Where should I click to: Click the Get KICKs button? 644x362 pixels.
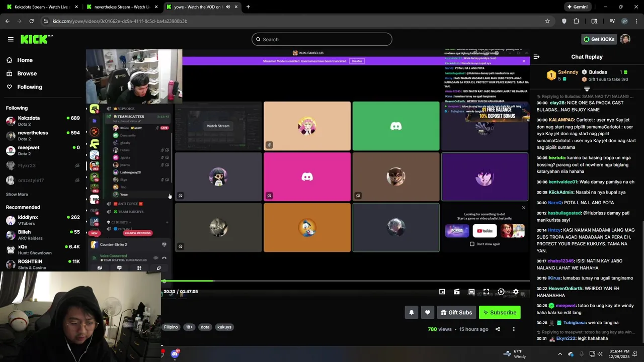point(599,39)
